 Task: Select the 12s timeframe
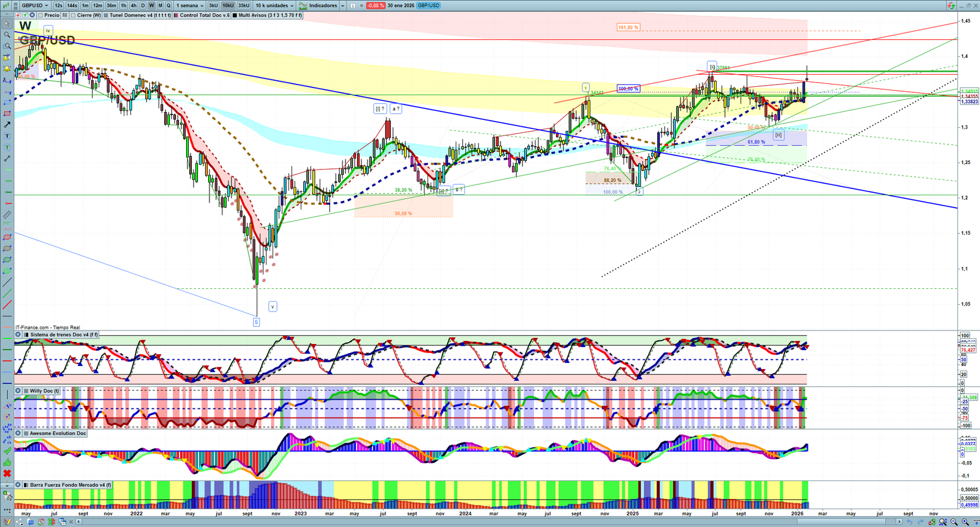58,6
